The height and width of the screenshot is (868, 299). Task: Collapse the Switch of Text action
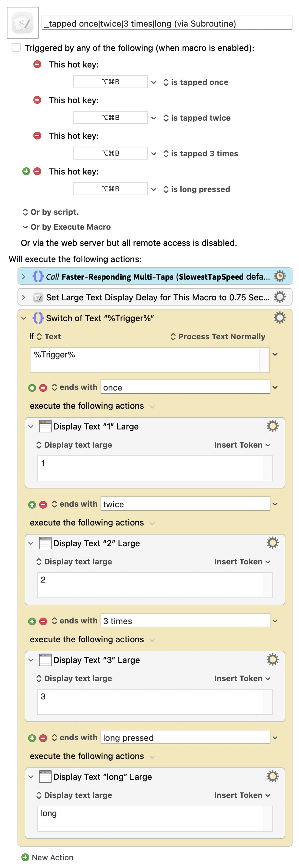point(24,318)
